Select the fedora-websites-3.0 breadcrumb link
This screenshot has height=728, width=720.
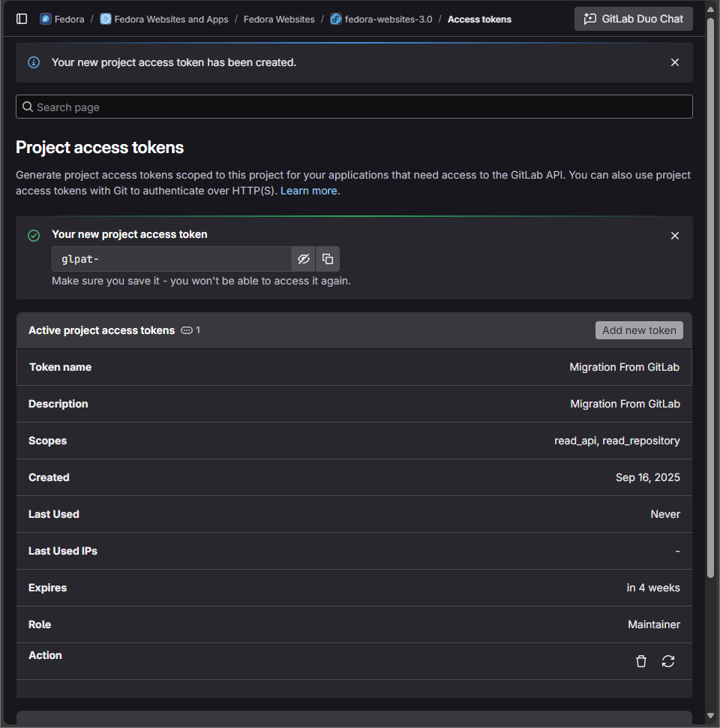coord(387,19)
